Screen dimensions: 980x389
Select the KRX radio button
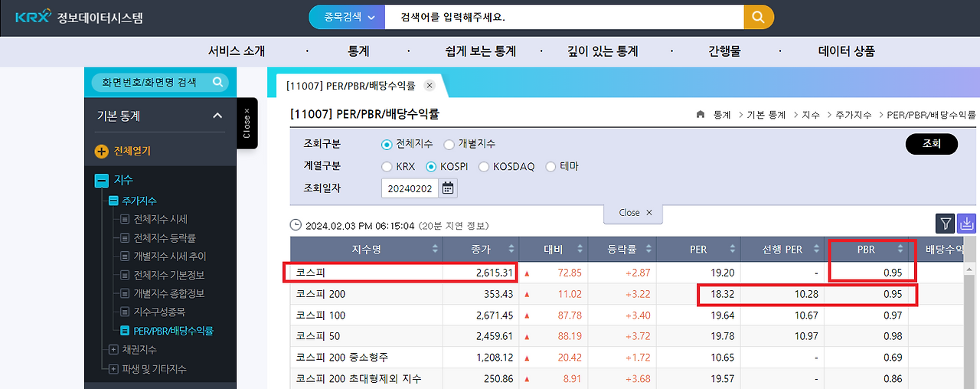click(387, 166)
